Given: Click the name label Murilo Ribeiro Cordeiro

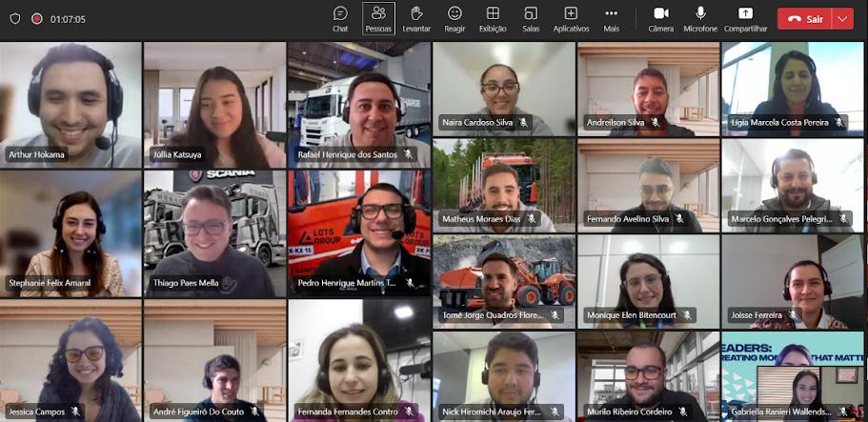Looking at the screenshot, I should (x=630, y=412).
